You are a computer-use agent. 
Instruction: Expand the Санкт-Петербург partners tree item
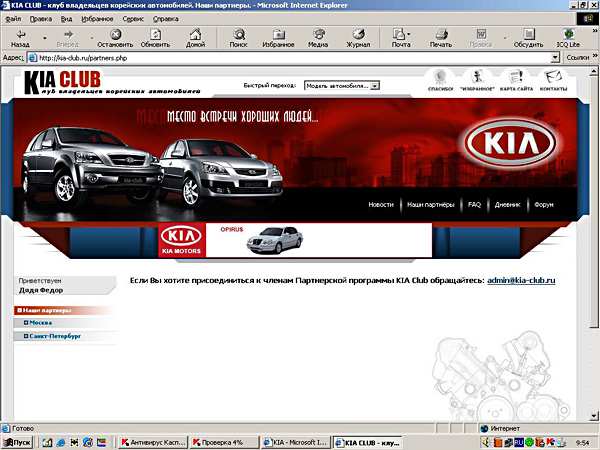(x=54, y=336)
